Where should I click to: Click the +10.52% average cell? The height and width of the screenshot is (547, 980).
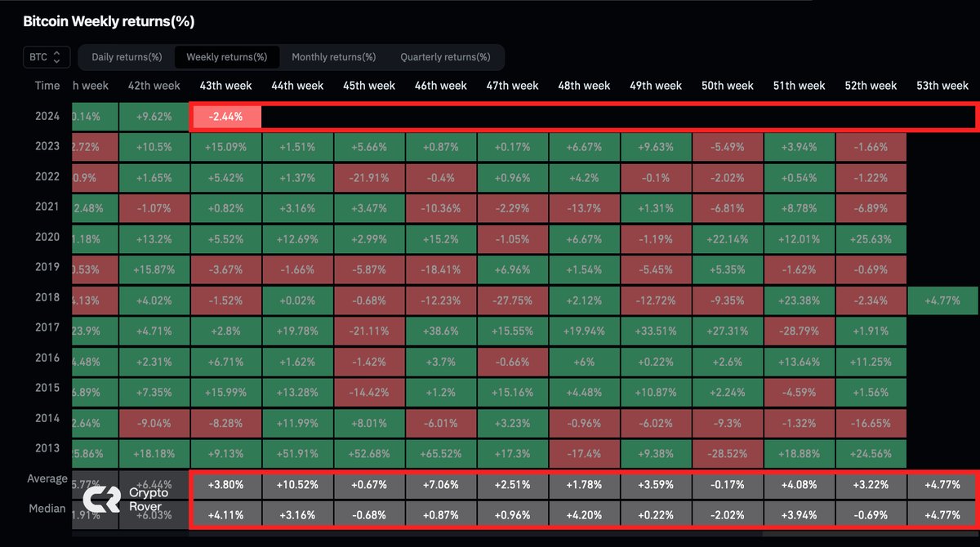coord(298,484)
